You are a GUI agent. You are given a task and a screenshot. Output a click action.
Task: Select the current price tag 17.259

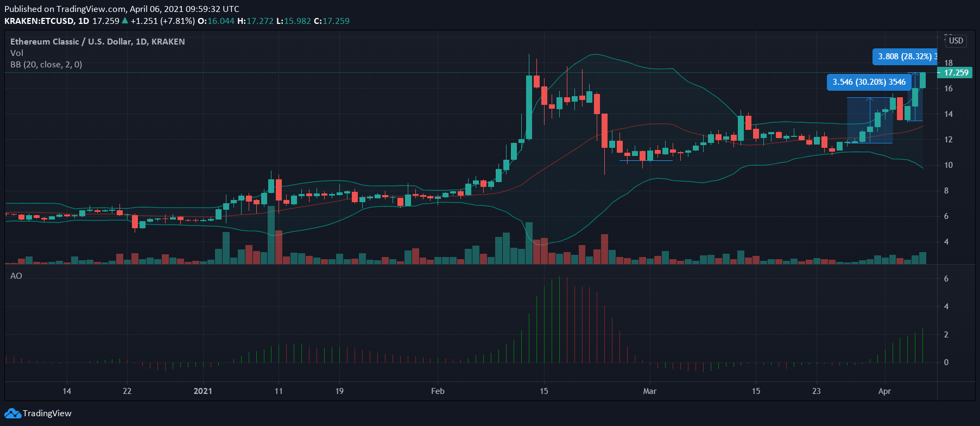tap(955, 73)
